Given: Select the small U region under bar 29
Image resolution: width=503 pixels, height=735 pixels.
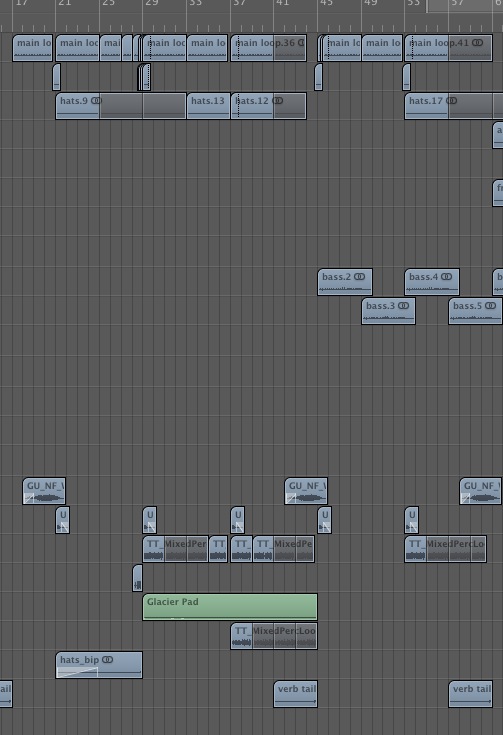Looking at the screenshot, I should pyautogui.click(x=150, y=520).
